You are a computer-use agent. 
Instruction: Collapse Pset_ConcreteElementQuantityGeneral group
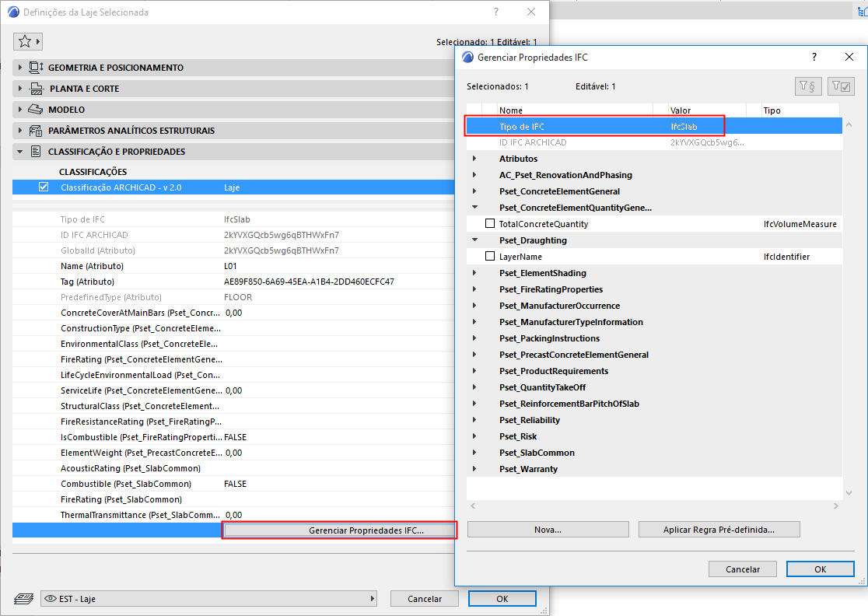474,208
